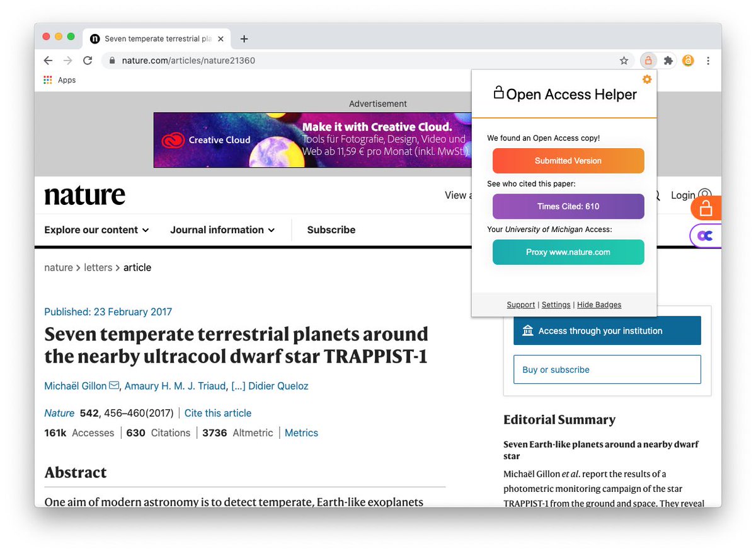Screen dimensions: 756x553
Task: Bookmark this page using the star icon
Action: tap(624, 61)
